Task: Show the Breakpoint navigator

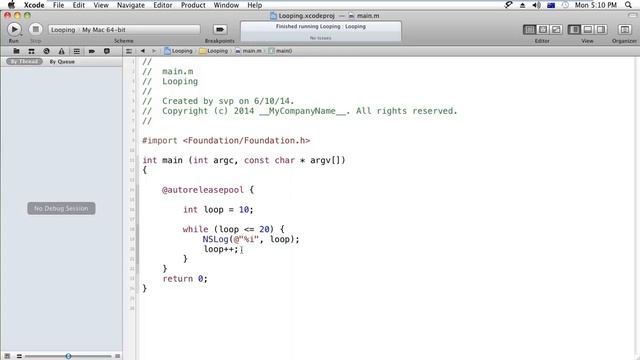Action: [91, 51]
